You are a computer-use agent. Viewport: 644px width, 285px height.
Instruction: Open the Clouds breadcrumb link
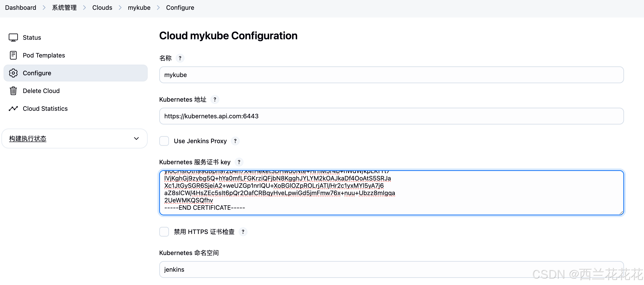102,8
